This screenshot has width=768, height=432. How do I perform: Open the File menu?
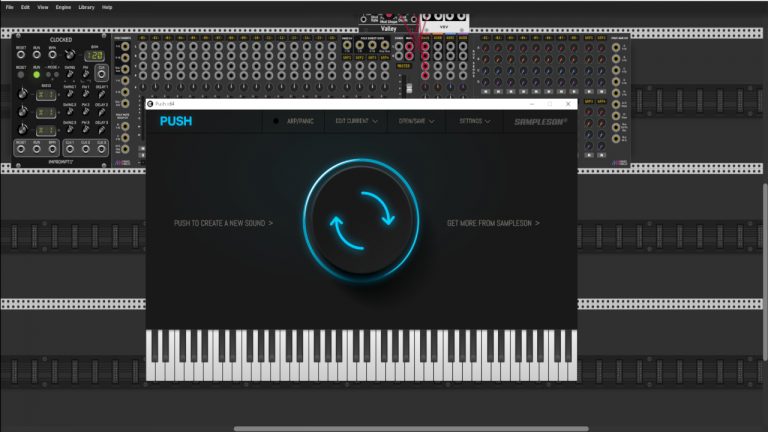[x=9, y=7]
